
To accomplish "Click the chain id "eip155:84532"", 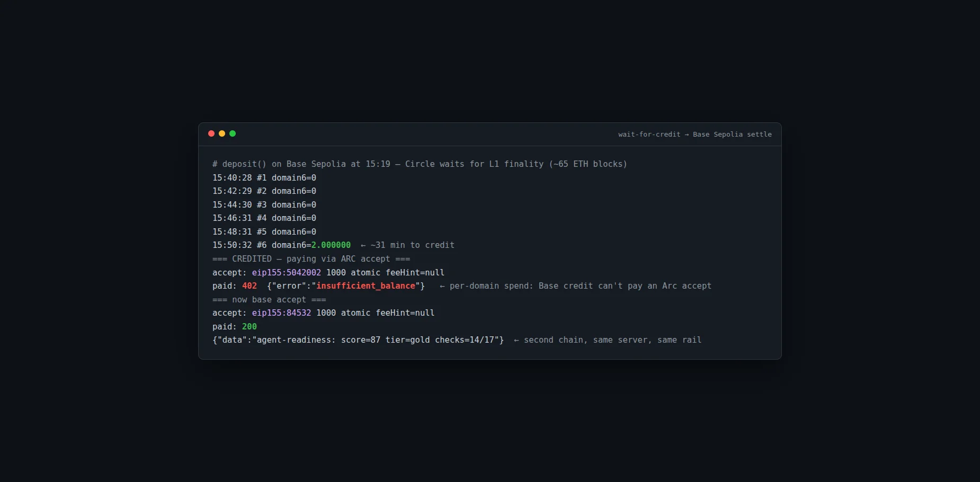I will (x=282, y=313).
